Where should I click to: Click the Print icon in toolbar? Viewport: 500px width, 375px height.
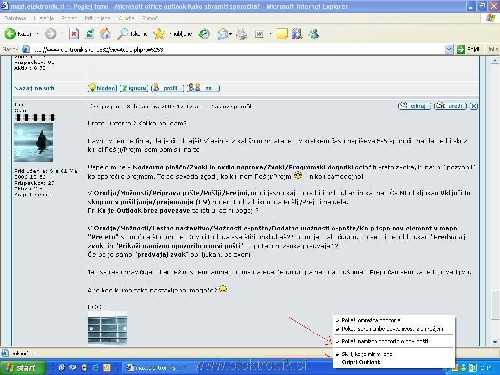pos(242,34)
